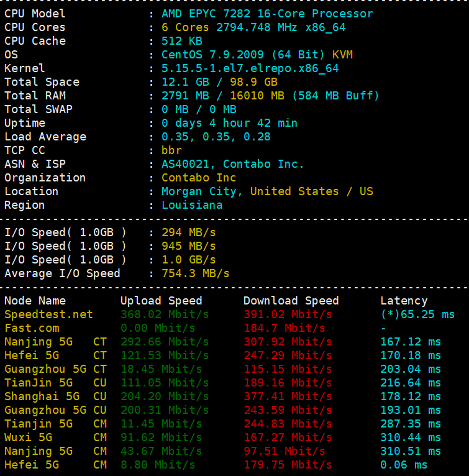Screen dimensions: 469x476
Task: Click the used RAM value 2791 MB
Action: (185, 96)
